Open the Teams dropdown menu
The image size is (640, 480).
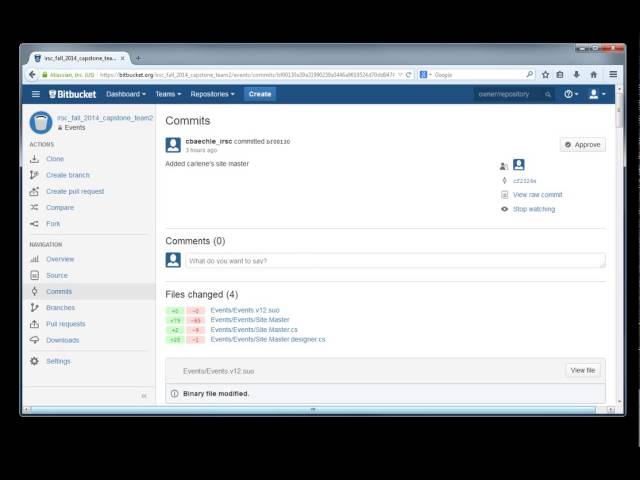(168, 94)
